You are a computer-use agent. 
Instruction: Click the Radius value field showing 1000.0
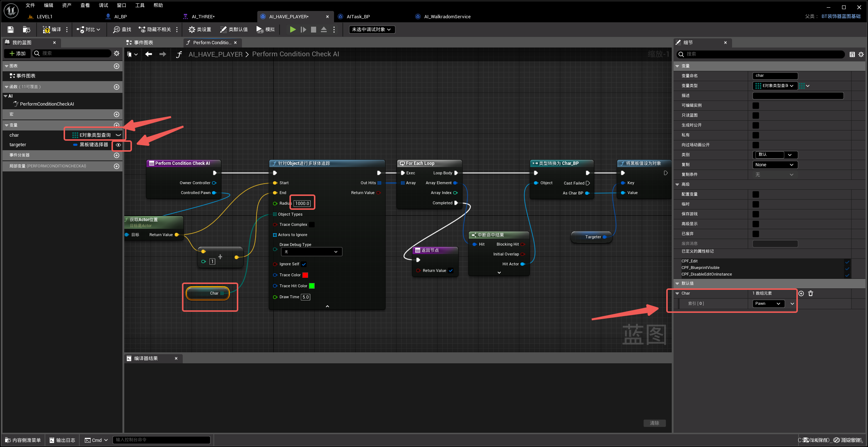(302, 203)
